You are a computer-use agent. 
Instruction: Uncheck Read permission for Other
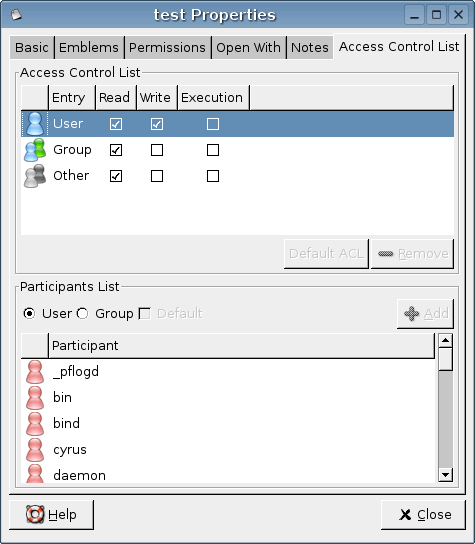(116, 176)
